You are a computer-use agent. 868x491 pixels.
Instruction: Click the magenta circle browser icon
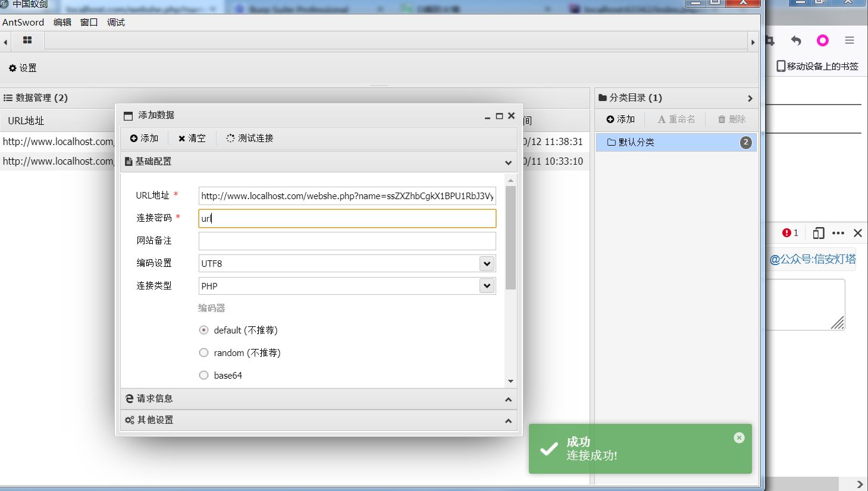[x=822, y=40]
